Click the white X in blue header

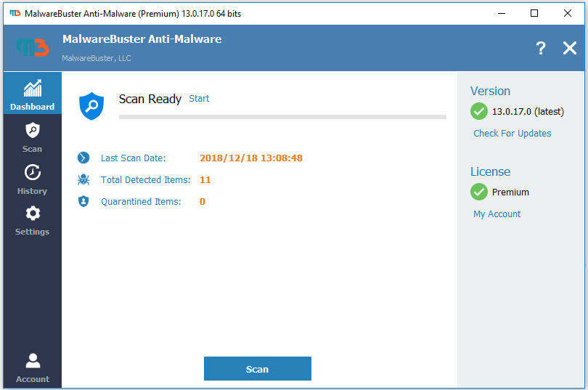click(570, 48)
